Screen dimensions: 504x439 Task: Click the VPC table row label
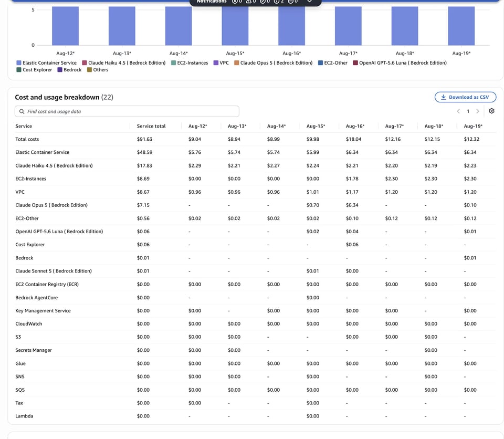coord(20,192)
